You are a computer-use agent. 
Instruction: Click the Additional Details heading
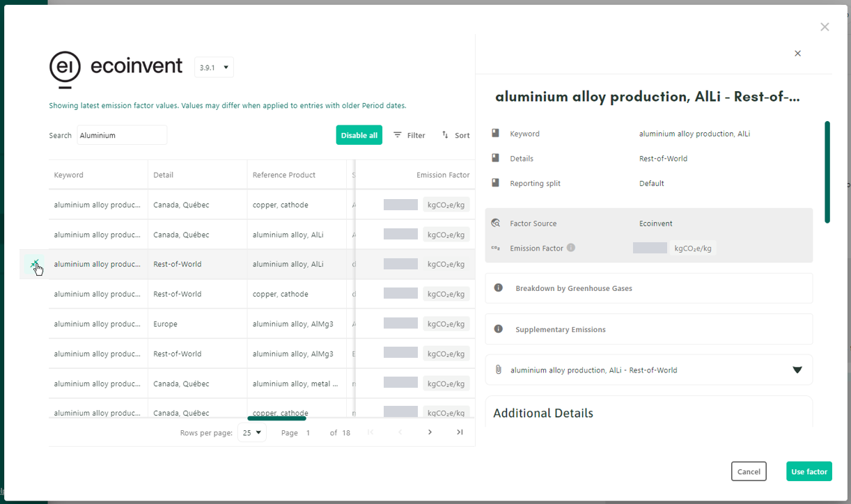point(543,413)
